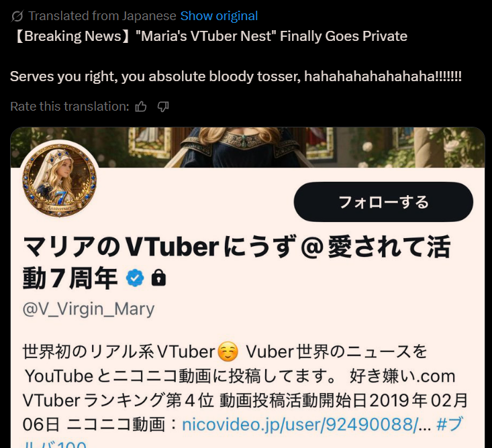Screen dimensions: 492x448
Task: Click the 世界初のリアル系VTuber bio text
Action: tap(119, 351)
